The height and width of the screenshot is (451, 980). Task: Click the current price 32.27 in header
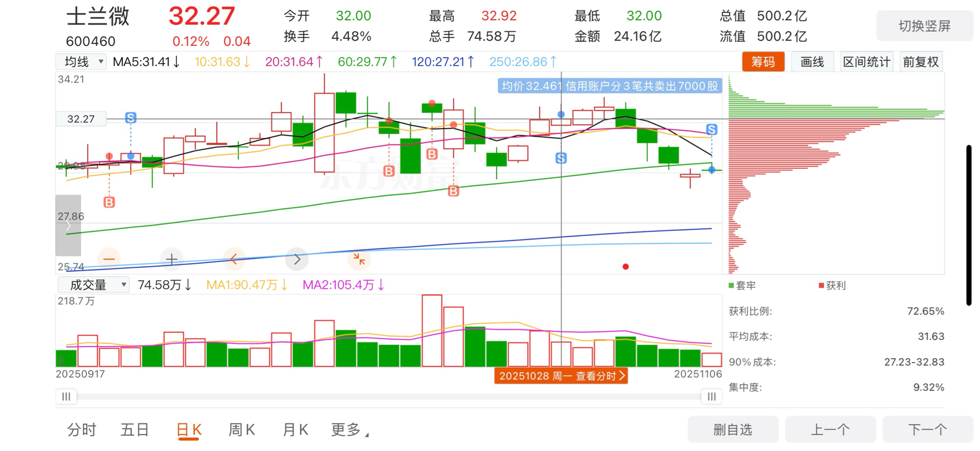point(202,16)
